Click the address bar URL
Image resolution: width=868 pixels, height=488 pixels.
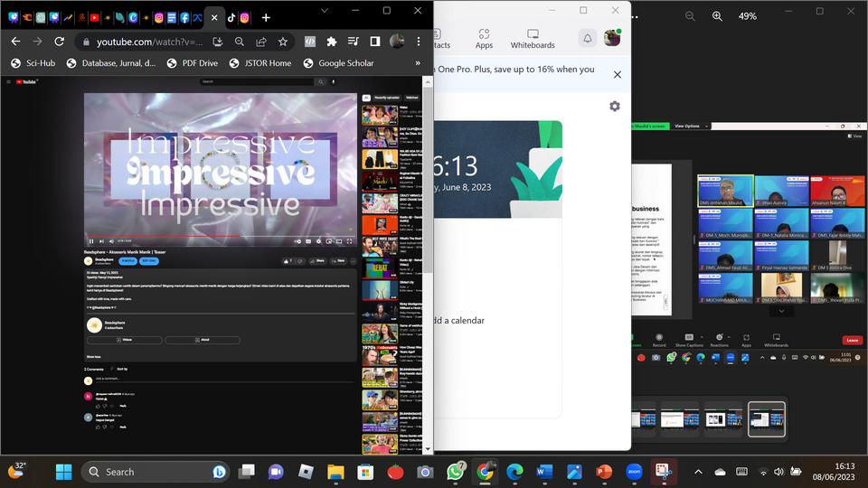(x=149, y=42)
